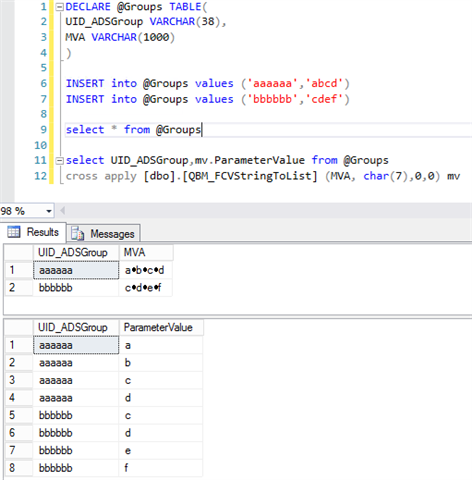The width and height of the screenshot is (472, 480).
Task: Select row header 2 in first grid
Action: click(19, 288)
